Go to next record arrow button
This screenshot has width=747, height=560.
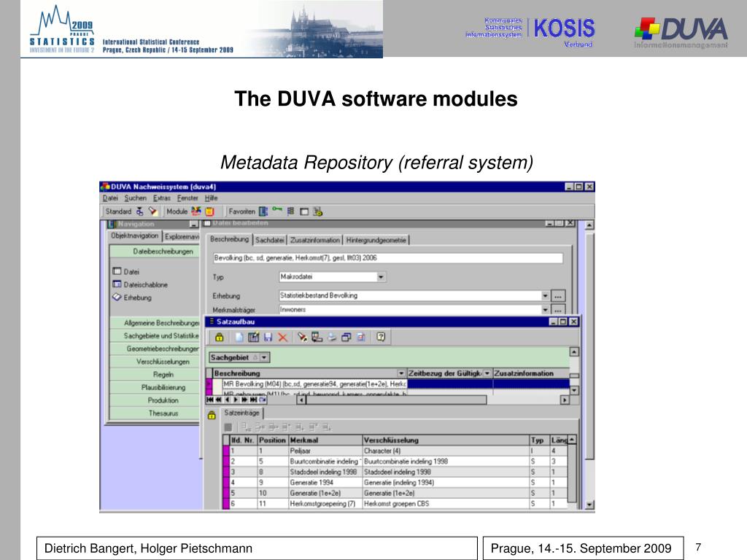tap(236, 400)
